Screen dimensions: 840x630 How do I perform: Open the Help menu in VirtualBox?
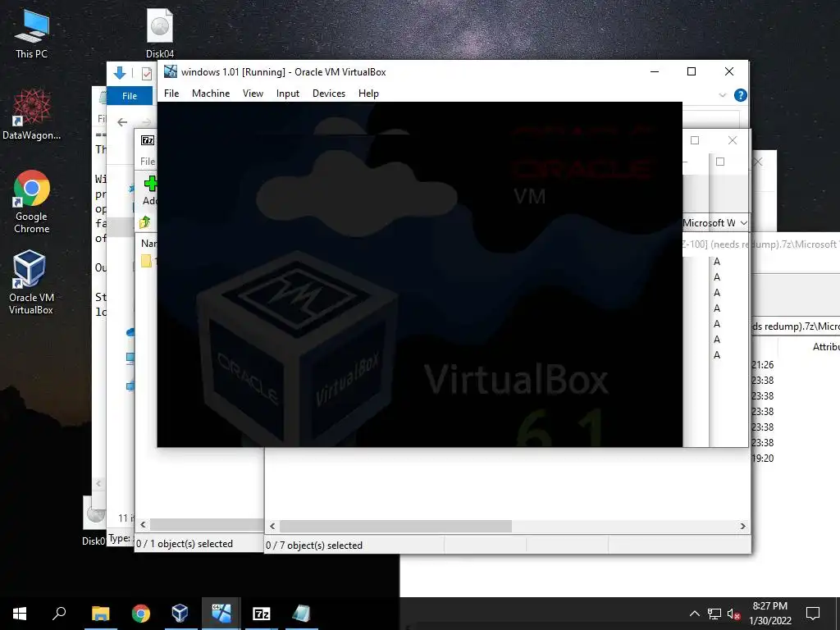tap(368, 94)
